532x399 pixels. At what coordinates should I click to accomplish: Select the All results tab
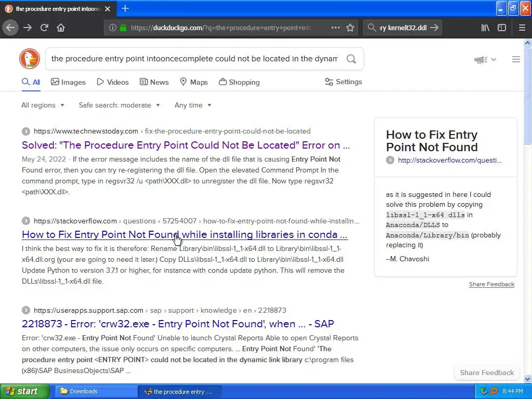(x=31, y=82)
